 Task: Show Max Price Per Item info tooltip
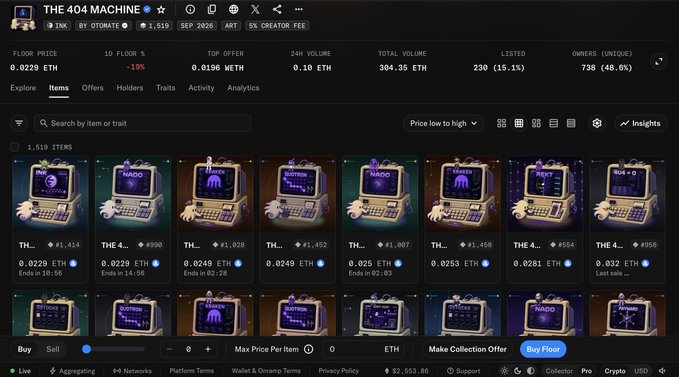308,349
